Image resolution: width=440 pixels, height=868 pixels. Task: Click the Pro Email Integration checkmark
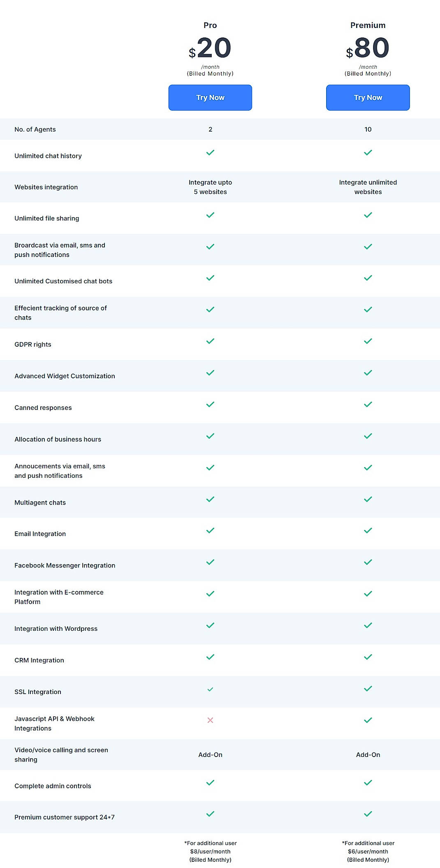pos(210,530)
